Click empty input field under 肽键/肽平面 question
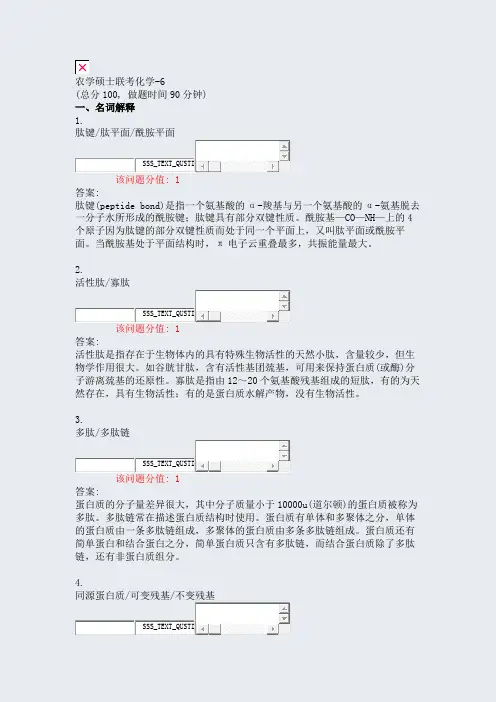The width and height of the screenshot is (496, 702). pos(105,165)
